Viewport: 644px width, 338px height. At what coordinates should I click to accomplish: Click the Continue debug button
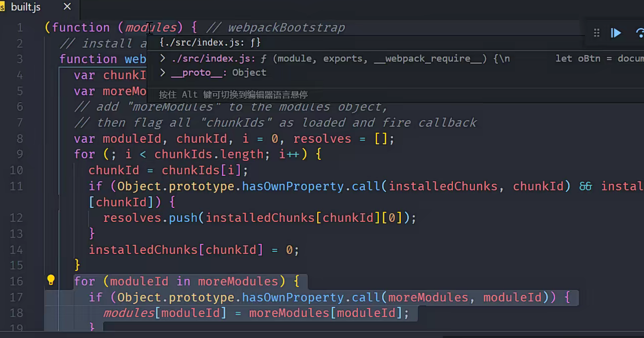(616, 33)
